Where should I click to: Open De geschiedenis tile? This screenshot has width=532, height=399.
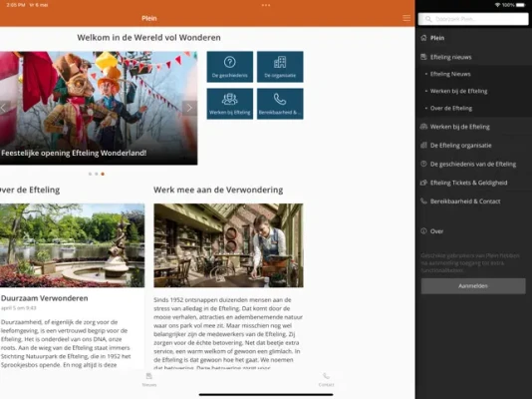click(230, 67)
